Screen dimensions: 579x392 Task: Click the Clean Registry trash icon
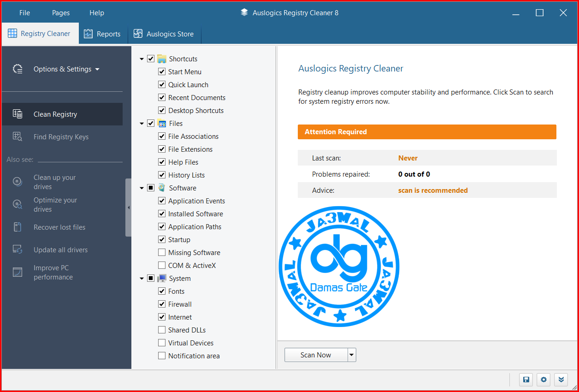pos(18,114)
